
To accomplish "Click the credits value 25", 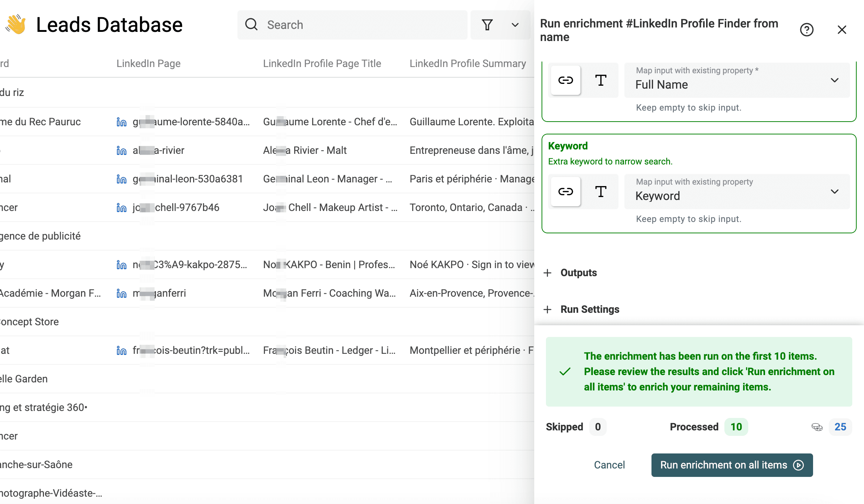I will 840,427.
